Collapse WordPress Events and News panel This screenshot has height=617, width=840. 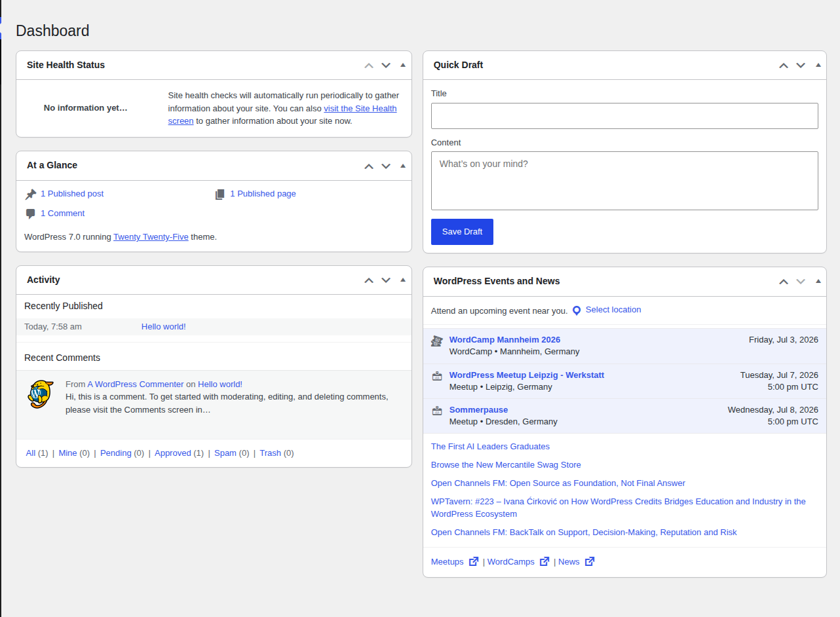(818, 281)
